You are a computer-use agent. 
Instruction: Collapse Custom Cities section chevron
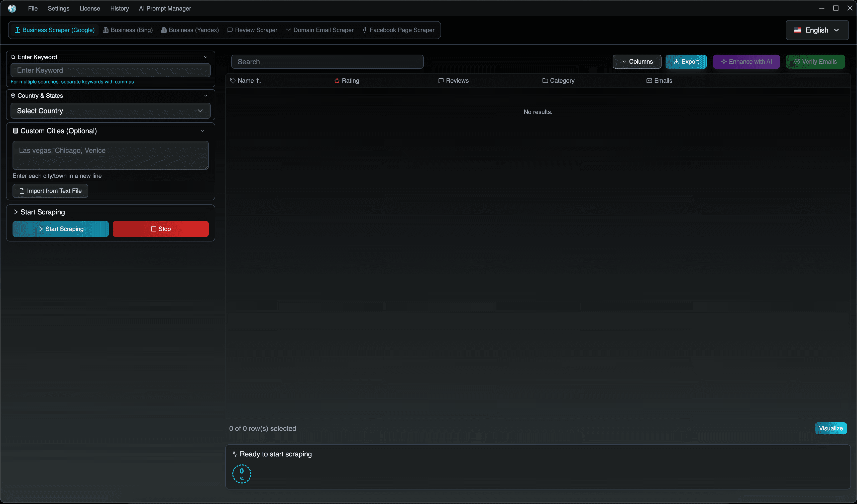click(x=203, y=131)
